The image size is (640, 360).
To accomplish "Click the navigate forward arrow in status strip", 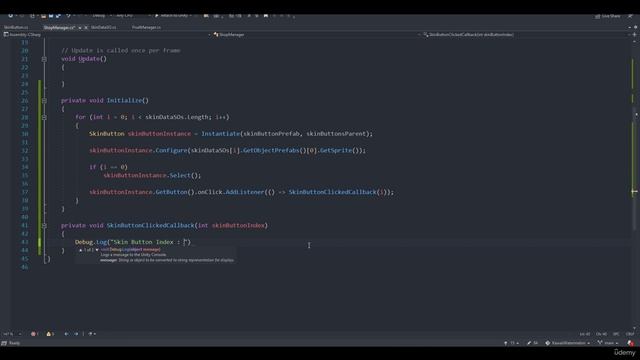I will (x=76, y=334).
